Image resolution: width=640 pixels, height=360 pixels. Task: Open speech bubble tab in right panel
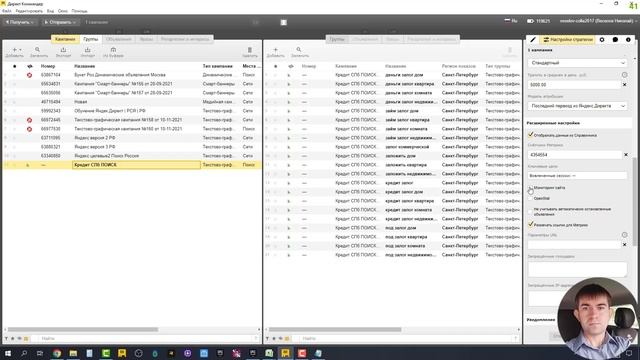point(615,40)
